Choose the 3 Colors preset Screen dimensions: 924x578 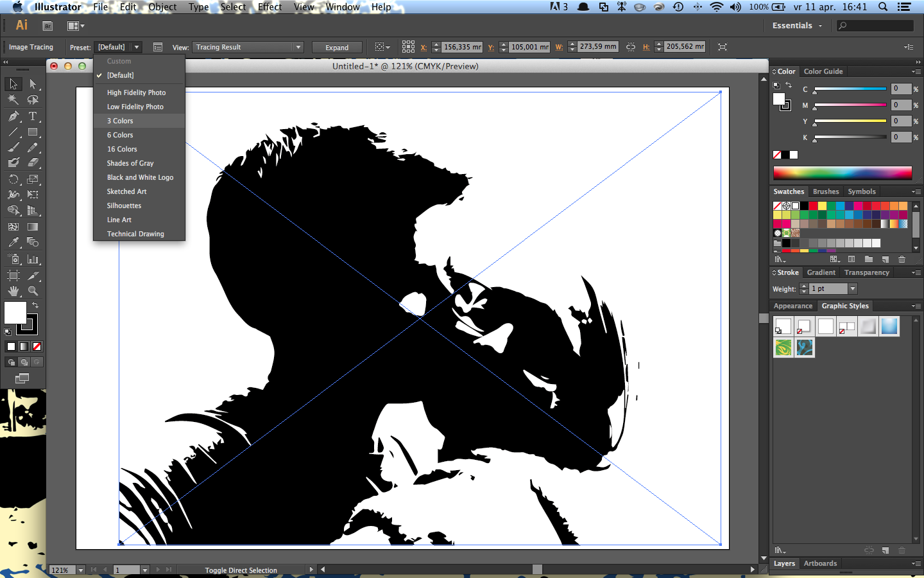tap(139, 121)
